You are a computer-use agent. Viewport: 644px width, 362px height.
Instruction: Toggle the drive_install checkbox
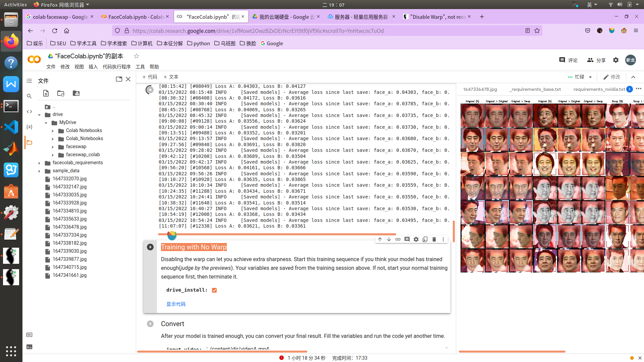pyautogui.click(x=214, y=290)
